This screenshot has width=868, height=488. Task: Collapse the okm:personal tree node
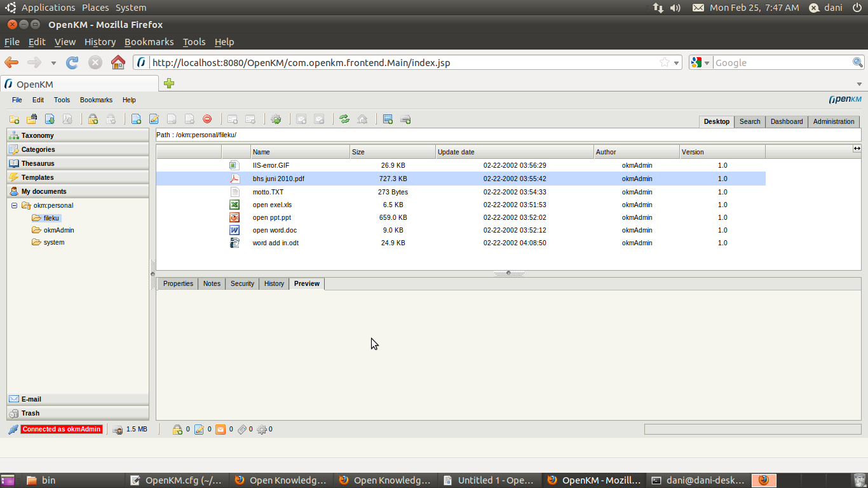[14, 205]
